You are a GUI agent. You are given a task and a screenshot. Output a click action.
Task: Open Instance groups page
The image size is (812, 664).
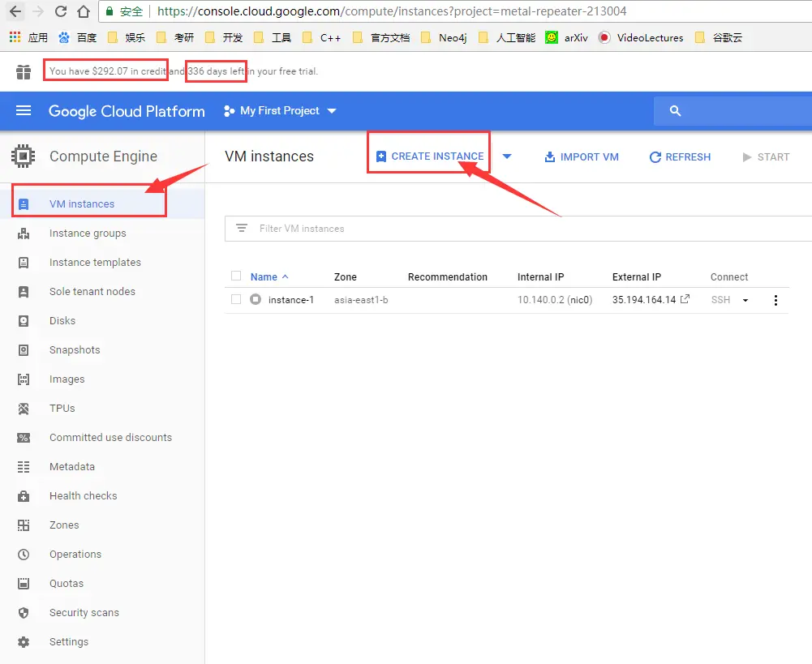click(88, 233)
